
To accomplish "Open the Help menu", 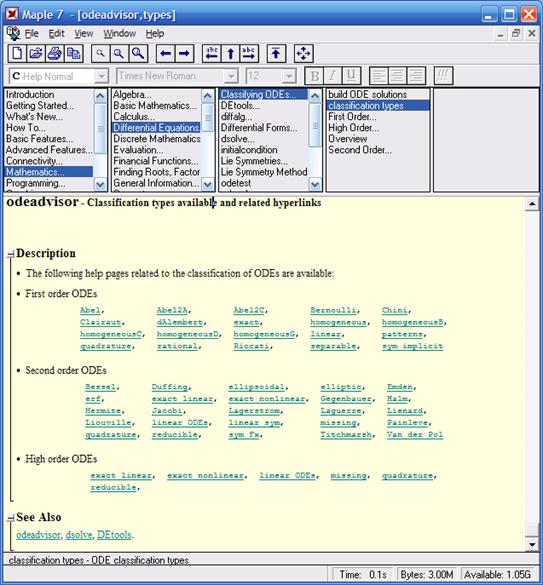I will click(x=155, y=34).
